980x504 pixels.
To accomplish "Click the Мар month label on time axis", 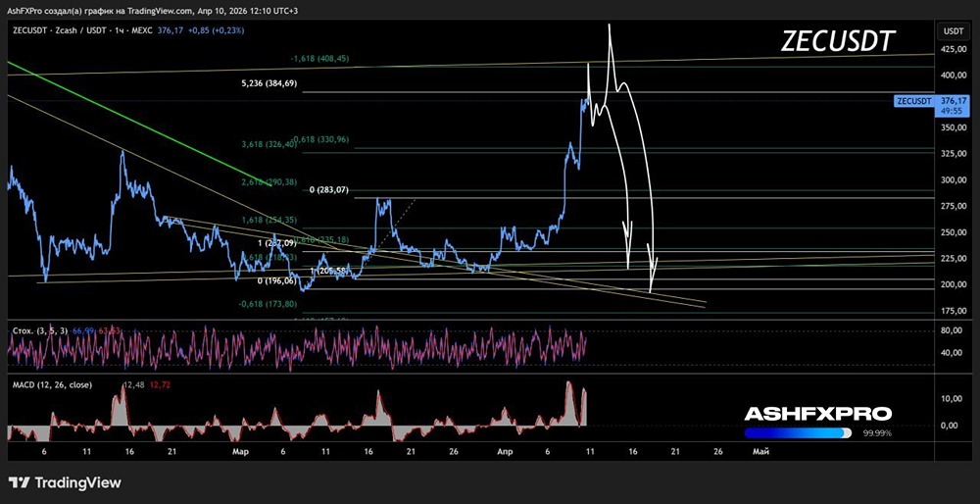I will point(239,451).
